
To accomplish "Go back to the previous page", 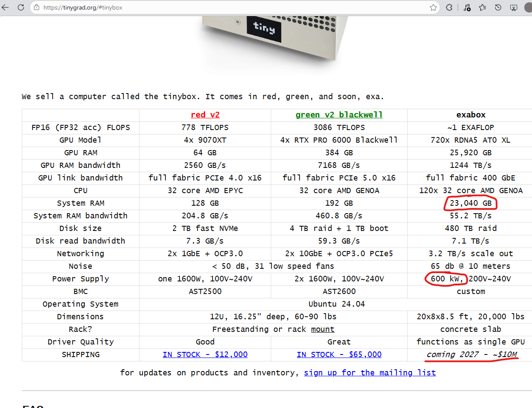I will [6, 7].
